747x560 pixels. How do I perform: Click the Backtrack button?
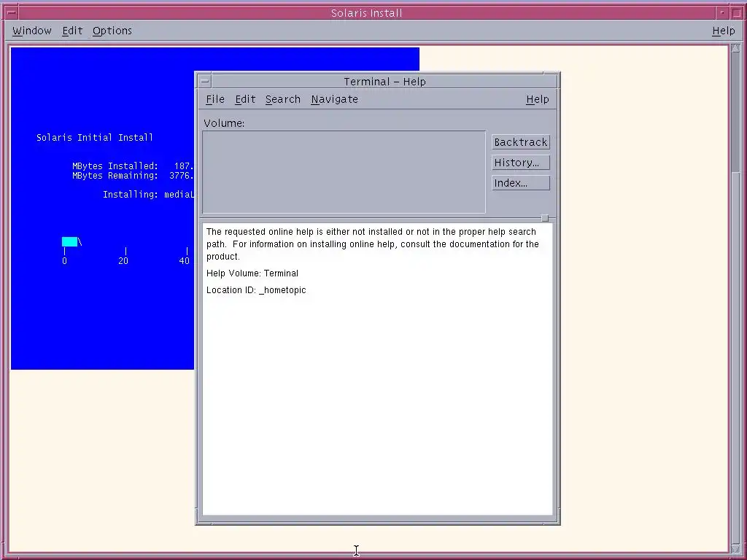click(521, 142)
